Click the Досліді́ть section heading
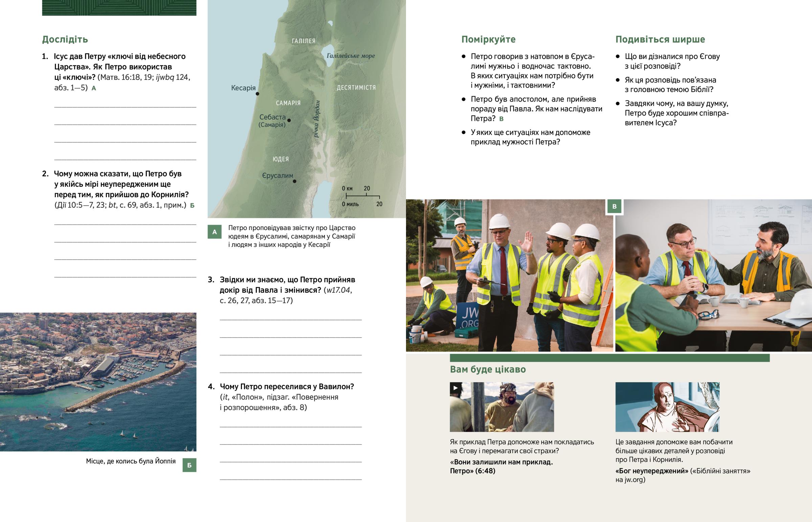This screenshot has height=522, width=812. [65, 39]
